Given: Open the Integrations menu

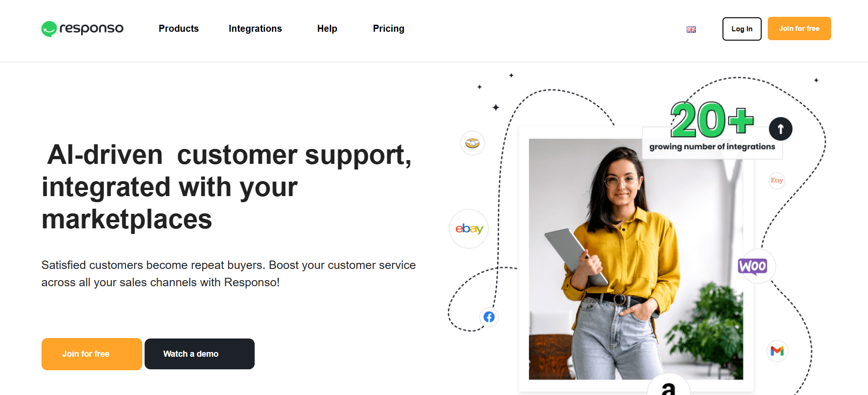Looking at the screenshot, I should pyautogui.click(x=255, y=28).
